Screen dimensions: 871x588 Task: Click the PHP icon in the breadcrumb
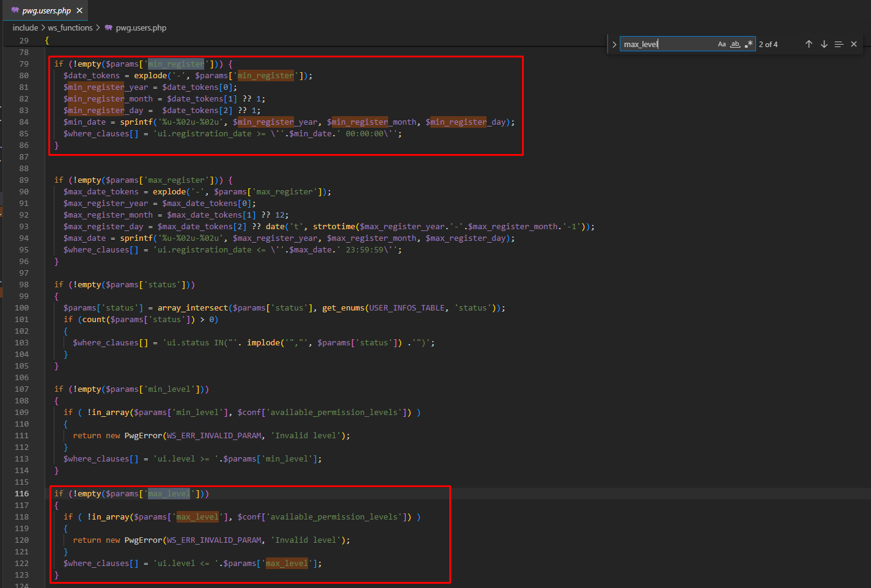click(x=109, y=28)
